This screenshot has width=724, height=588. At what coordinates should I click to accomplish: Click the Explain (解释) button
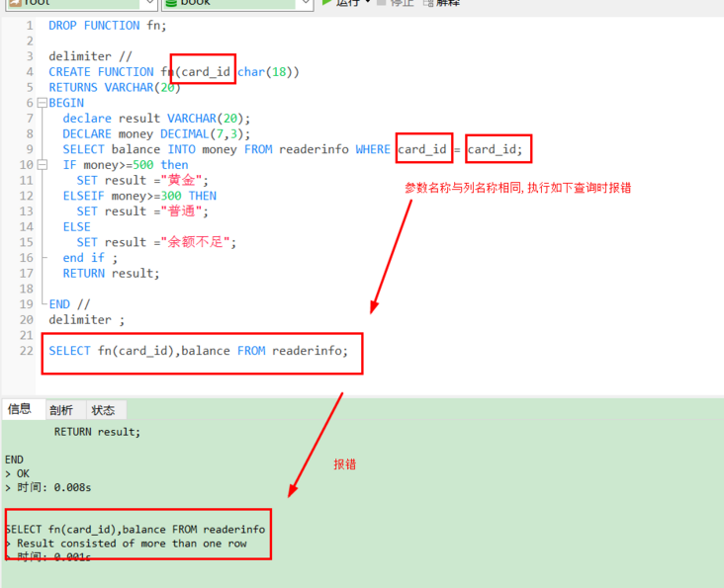(442, 3)
